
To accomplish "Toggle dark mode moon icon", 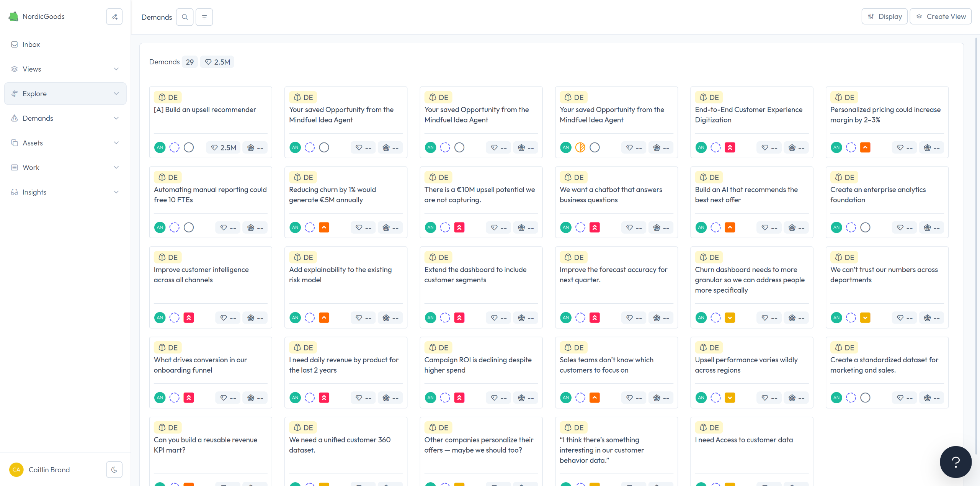I will tap(114, 470).
